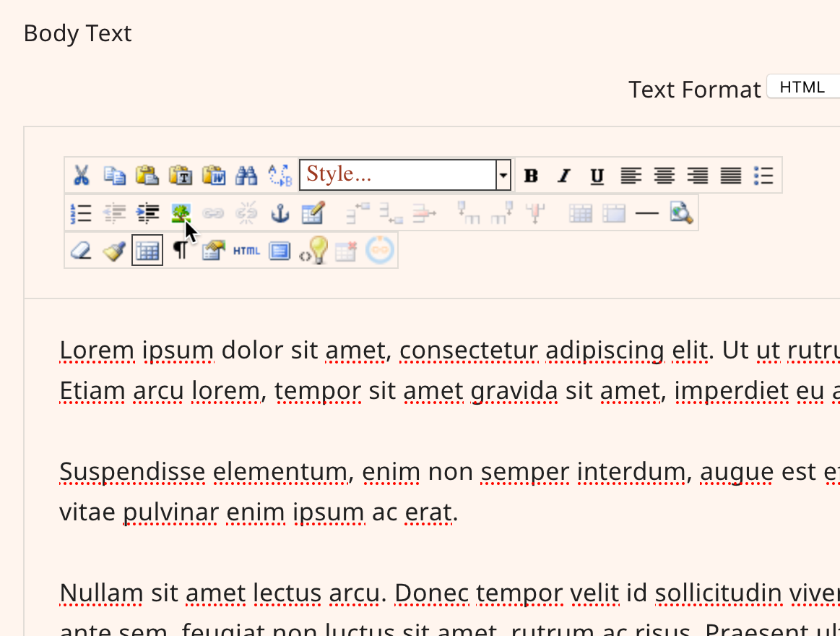Toggle bold formatting
Viewport: 840px width, 636px height.
531,176
